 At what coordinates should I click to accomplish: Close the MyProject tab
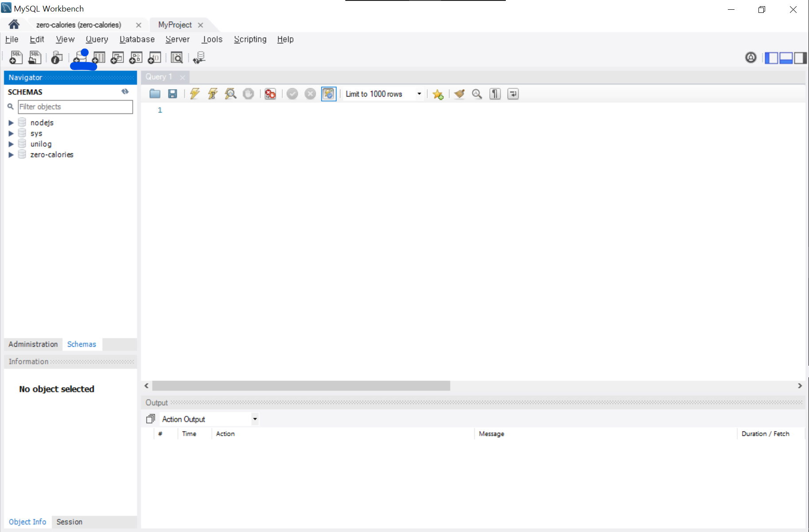(200, 25)
